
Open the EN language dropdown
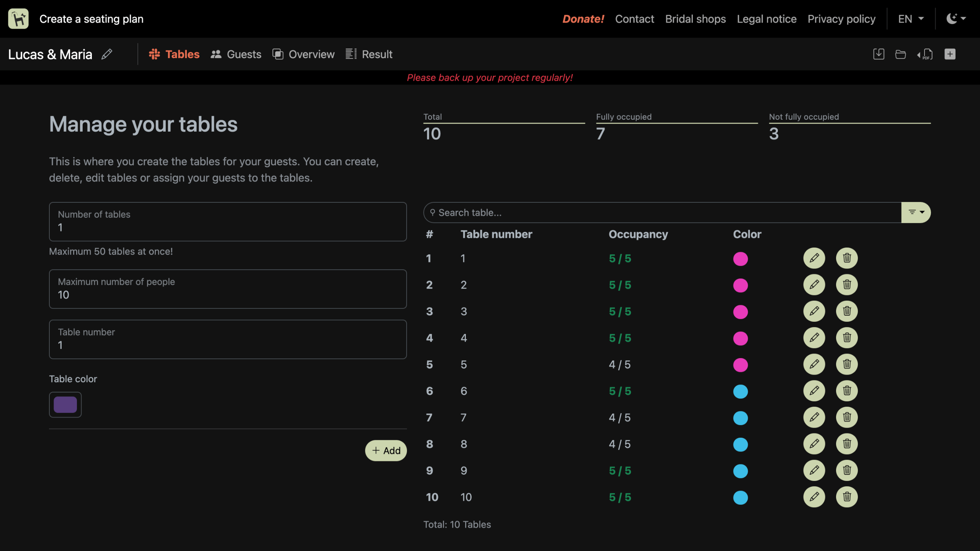tap(911, 19)
